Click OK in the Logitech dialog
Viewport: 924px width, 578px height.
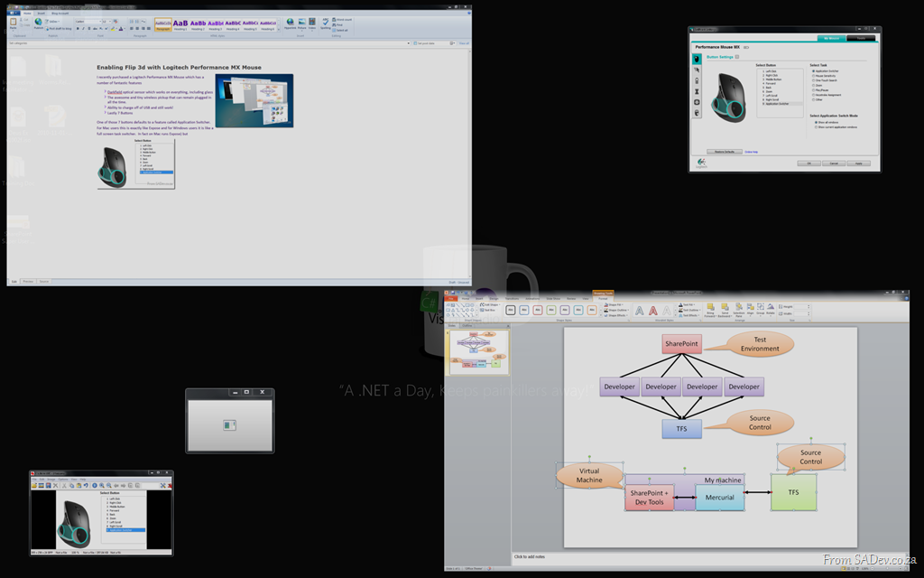click(x=809, y=163)
